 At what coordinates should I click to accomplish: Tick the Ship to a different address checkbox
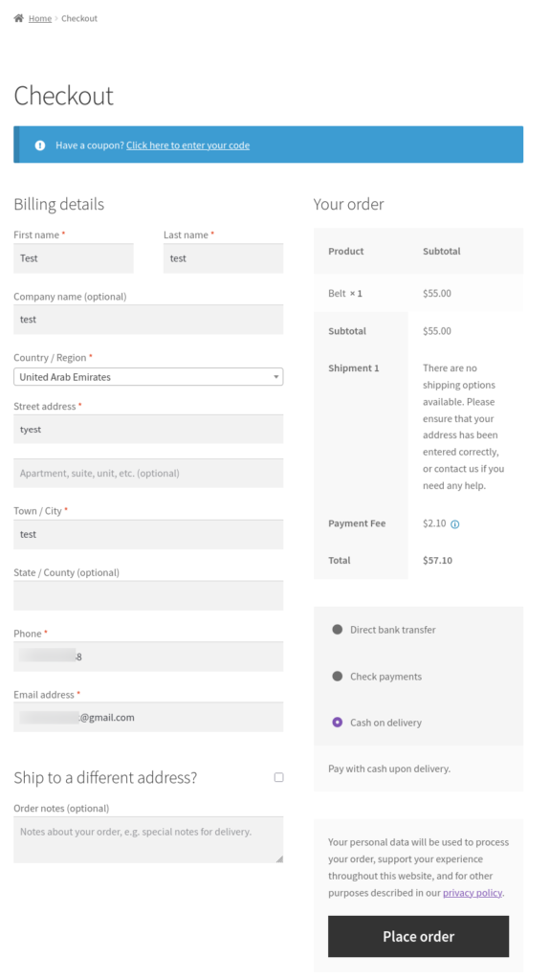tap(278, 777)
